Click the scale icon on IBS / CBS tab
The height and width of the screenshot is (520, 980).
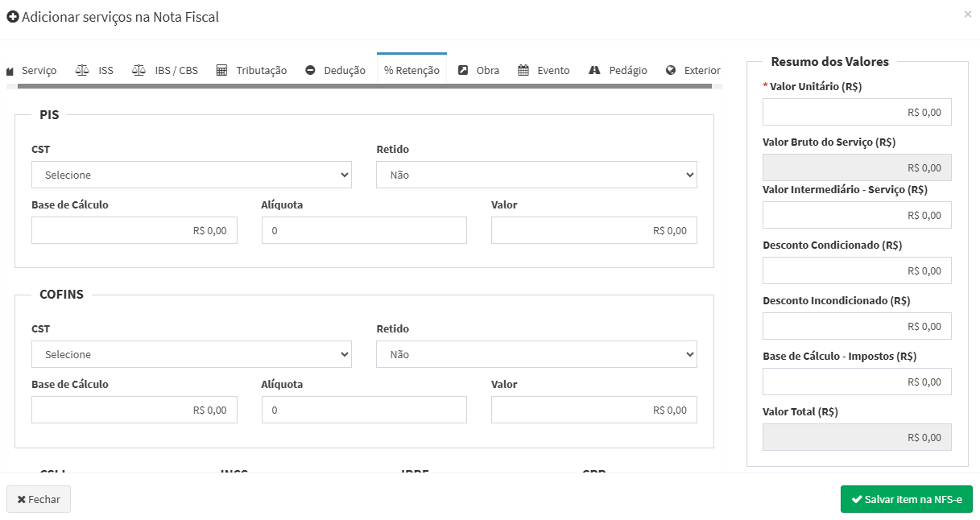point(139,70)
